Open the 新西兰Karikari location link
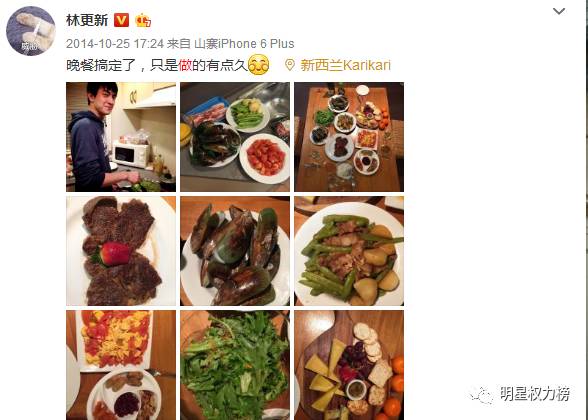588x420 pixels. pyautogui.click(x=345, y=65)
